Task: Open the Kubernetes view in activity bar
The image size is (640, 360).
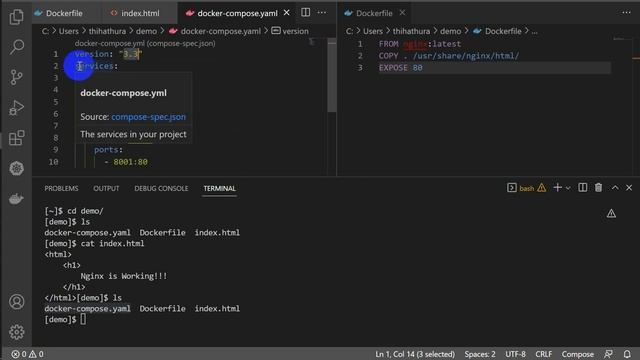Action: (x=16, y=168)
